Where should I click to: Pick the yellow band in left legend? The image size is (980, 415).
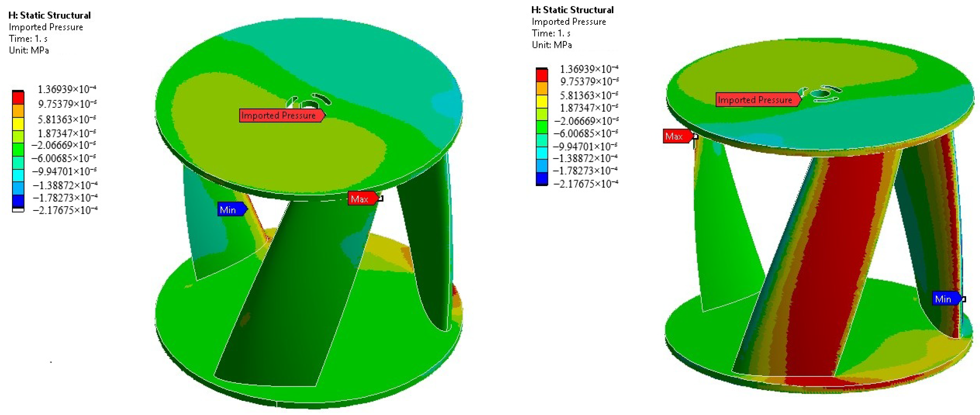(x=18, y=124)
